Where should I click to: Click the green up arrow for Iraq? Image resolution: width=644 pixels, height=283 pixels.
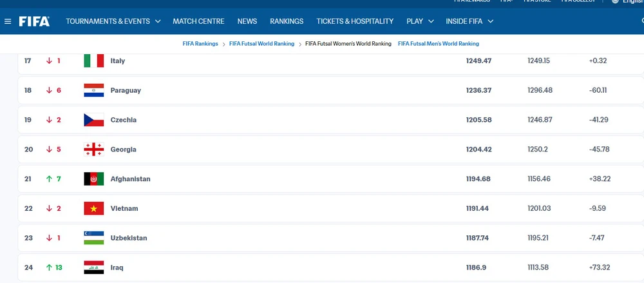click(49, 268)
